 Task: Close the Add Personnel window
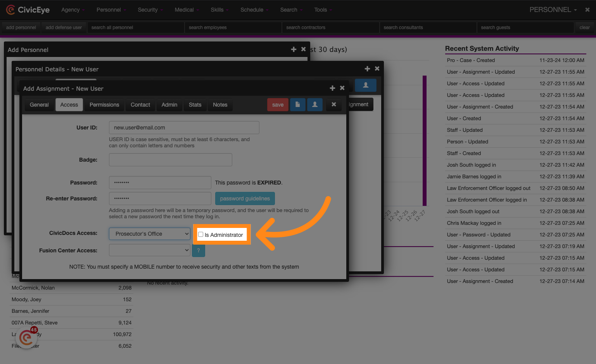click(303, 49)
